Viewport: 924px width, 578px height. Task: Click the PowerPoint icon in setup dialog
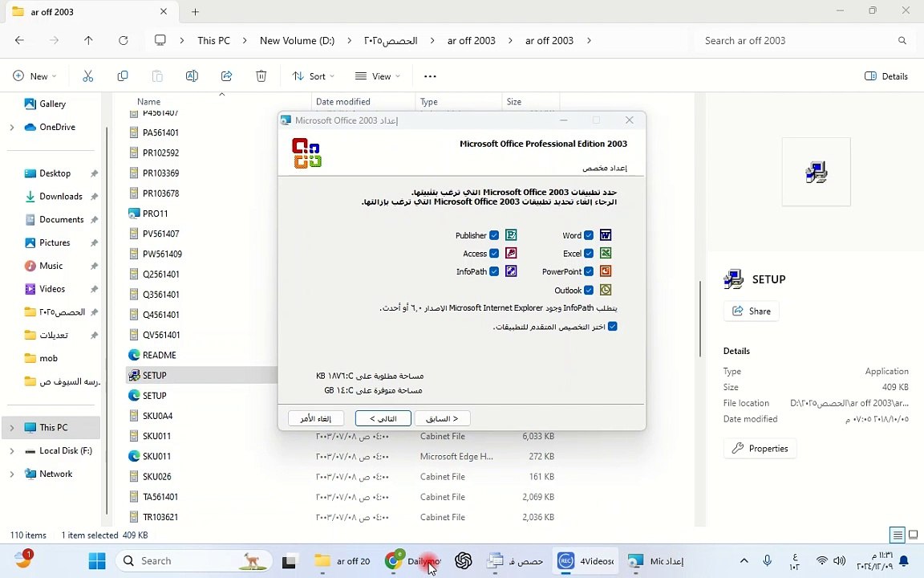pyautogui.click(x=606, y=271)
